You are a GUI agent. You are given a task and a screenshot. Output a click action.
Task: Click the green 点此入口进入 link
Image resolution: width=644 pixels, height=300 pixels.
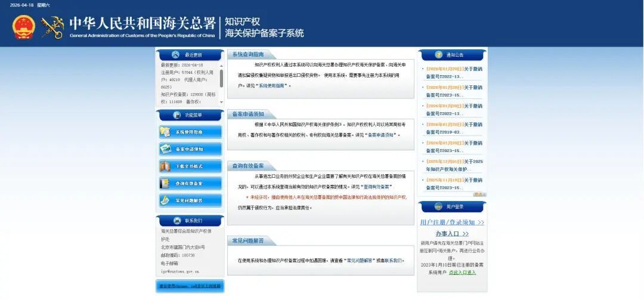pos(463,273)
